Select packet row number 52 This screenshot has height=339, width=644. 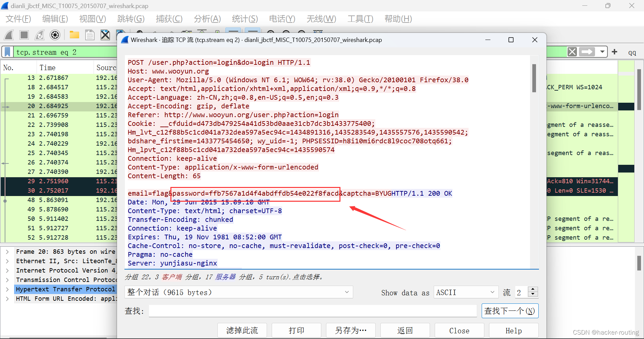(x=59, y=237)
